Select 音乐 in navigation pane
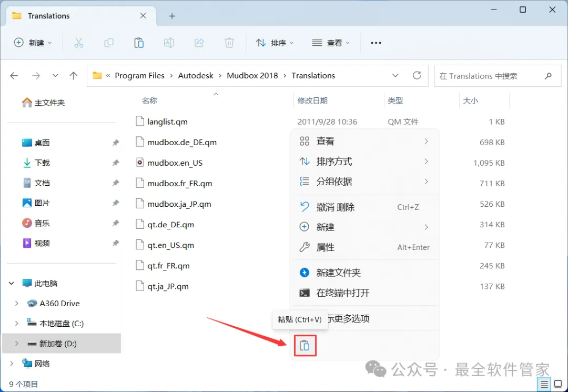Viewport: 568px width, 392px height. click(x=36, y=223)
